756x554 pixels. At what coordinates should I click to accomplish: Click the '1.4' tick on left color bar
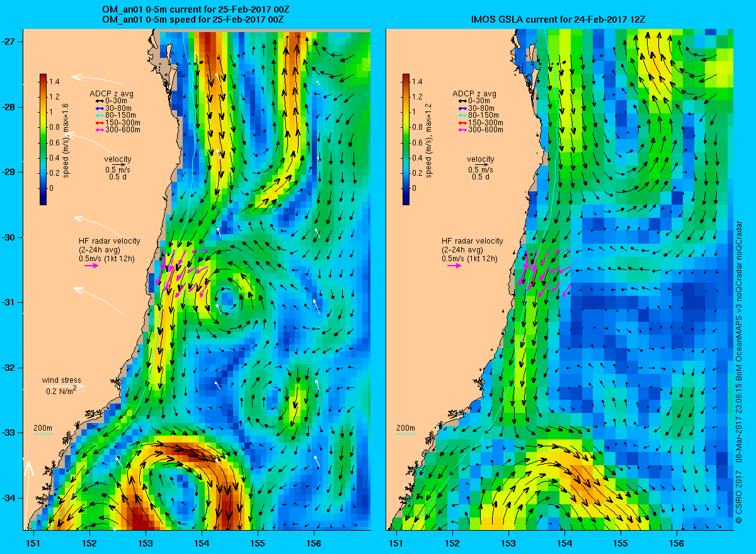[x=54, y=82]
